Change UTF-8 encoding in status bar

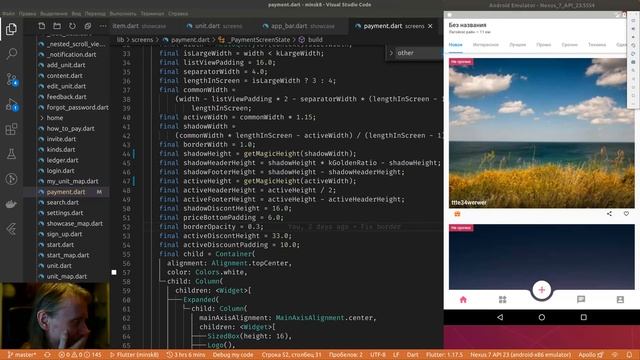(x=378, y=355)
